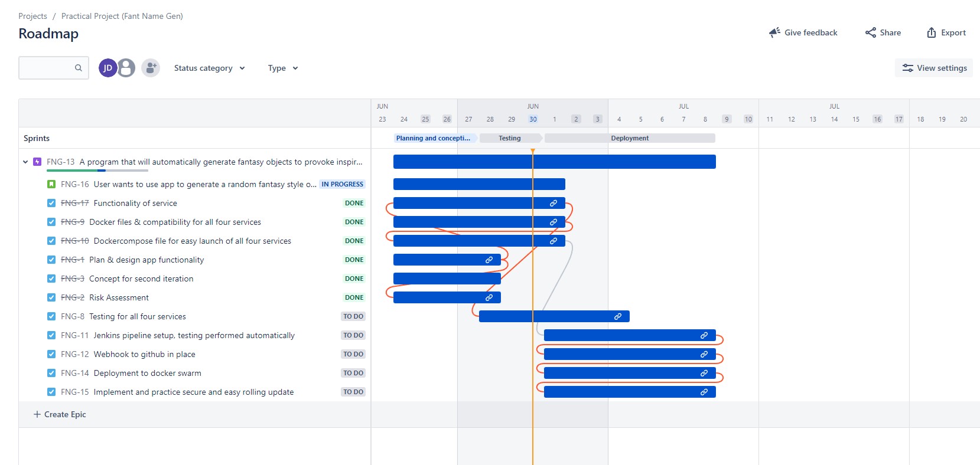This screenshot has height=465, width=980.
Task: Open the TO DO status of FNG-8
Action: 353,316
